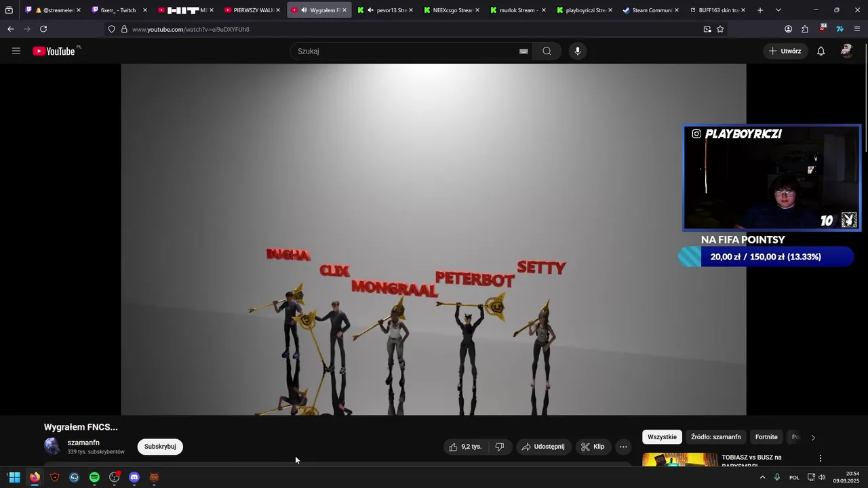Open more actions three-dot menu under video
This screenshot has height=488, width=868.
click(x=623, y=447)
